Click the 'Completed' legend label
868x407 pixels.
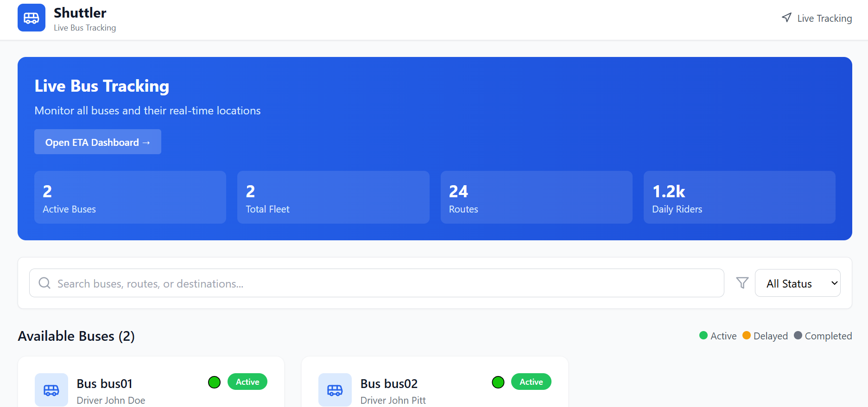(x=829, y=336)
